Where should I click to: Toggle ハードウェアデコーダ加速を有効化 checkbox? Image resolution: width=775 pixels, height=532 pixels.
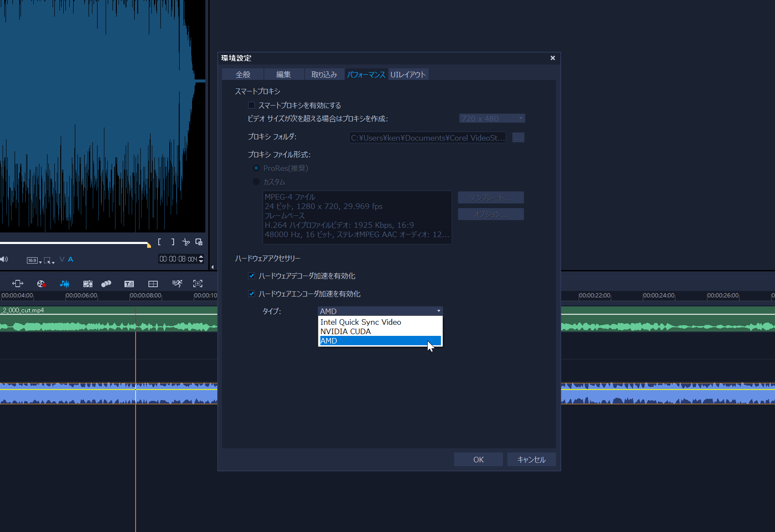coord(251,276)
